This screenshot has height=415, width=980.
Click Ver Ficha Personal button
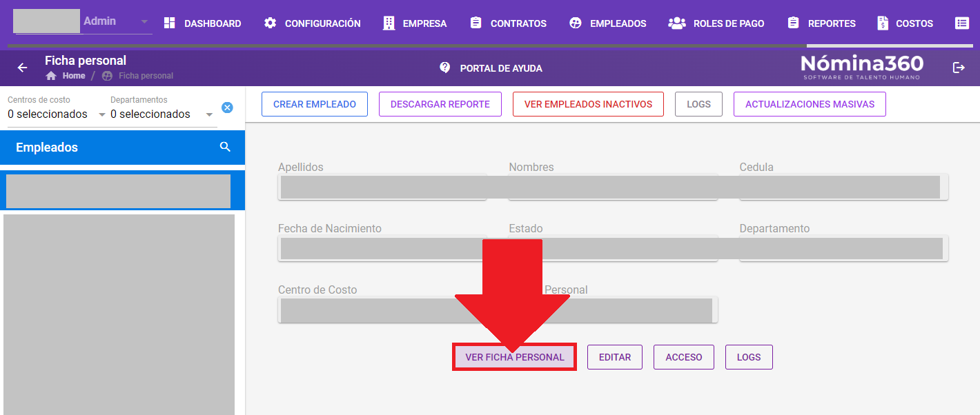tap(515, 357)
